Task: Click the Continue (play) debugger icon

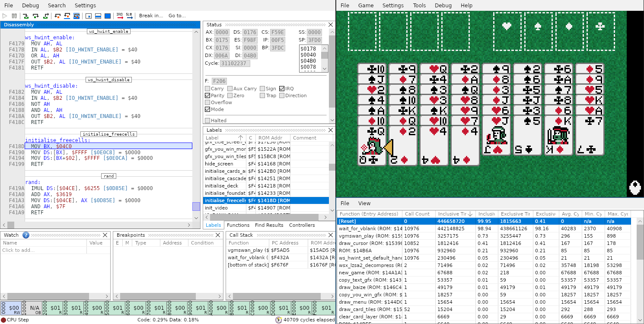Action: (x=5, y=16)
